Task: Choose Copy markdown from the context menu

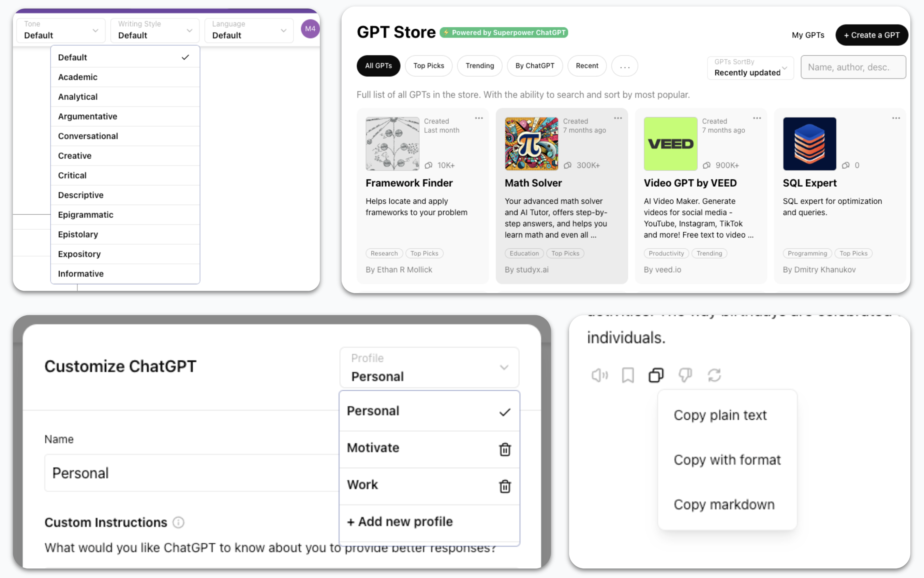Action: [x=724, y=504]
